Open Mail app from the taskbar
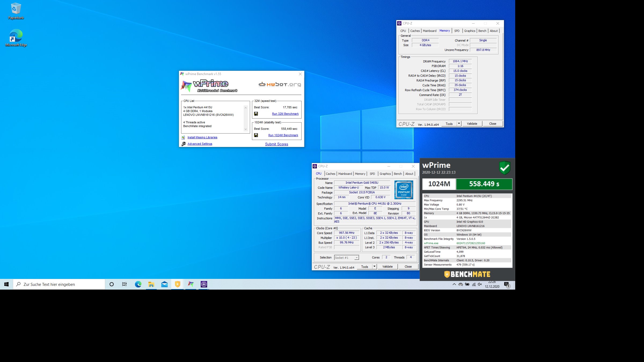 click(164, 284)
